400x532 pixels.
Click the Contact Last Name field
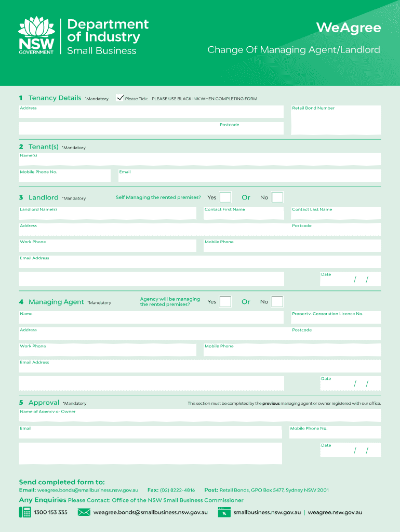pyautogui.click(x=336, y=213)
